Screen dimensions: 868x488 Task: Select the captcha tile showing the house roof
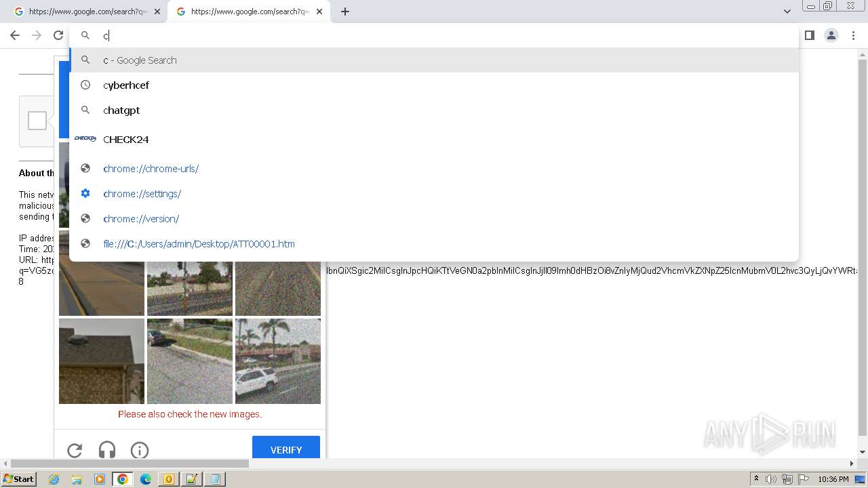[x=102, y=361]
